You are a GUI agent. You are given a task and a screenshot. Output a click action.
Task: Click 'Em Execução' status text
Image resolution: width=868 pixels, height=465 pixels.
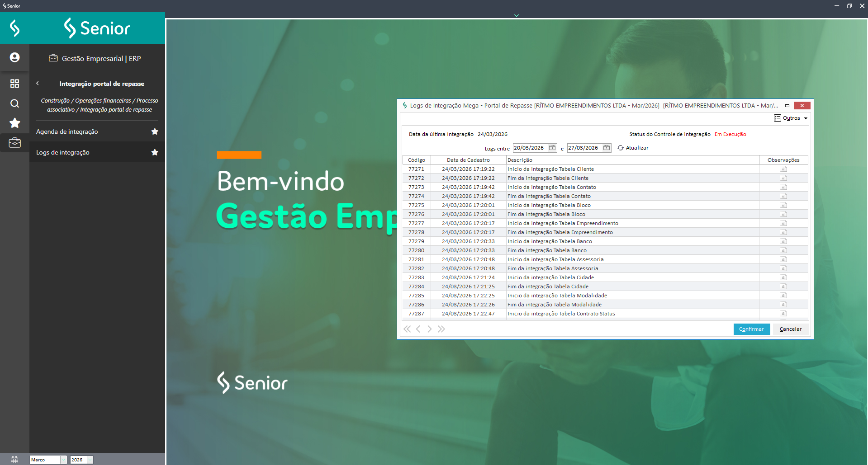click(x=730, y=134)
